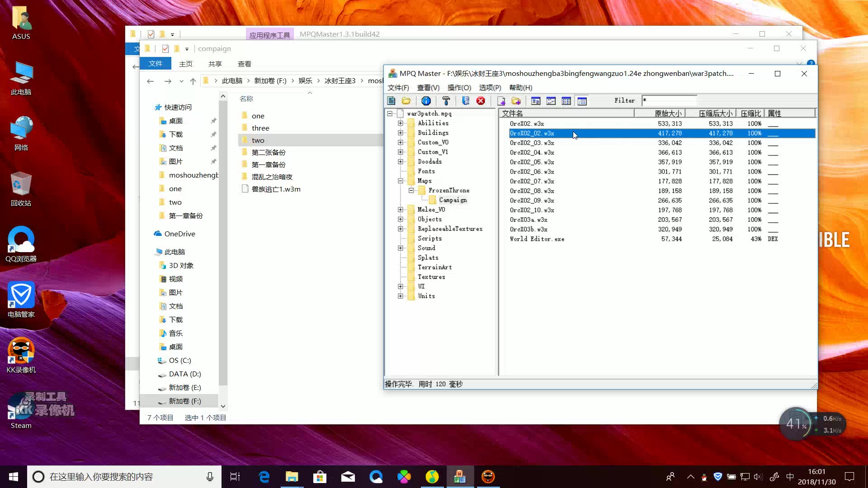The width and height of the screenshot is (868, 488).
Task: Click the hammer tool icon in MPQ Master toolbar
Action: (x=446, y=101)
